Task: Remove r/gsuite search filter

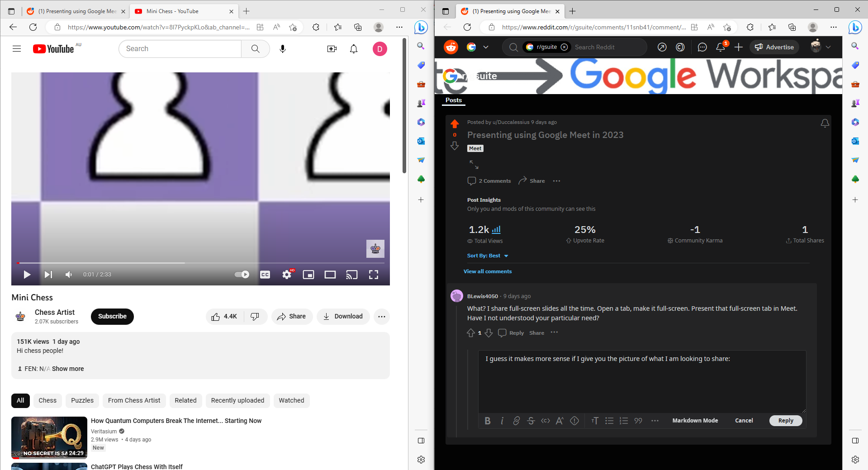Action: click(x=564, y=47)
